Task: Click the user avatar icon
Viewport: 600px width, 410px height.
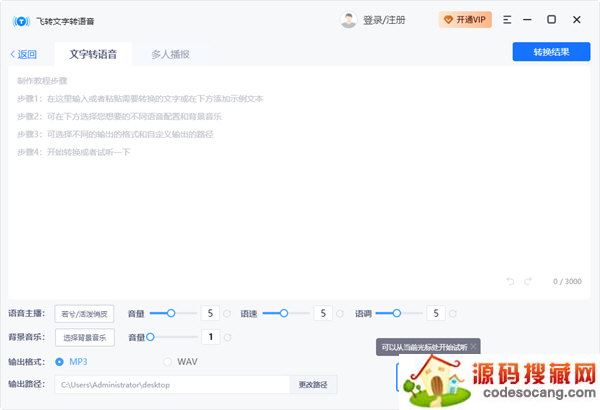Action: (348, 20)
